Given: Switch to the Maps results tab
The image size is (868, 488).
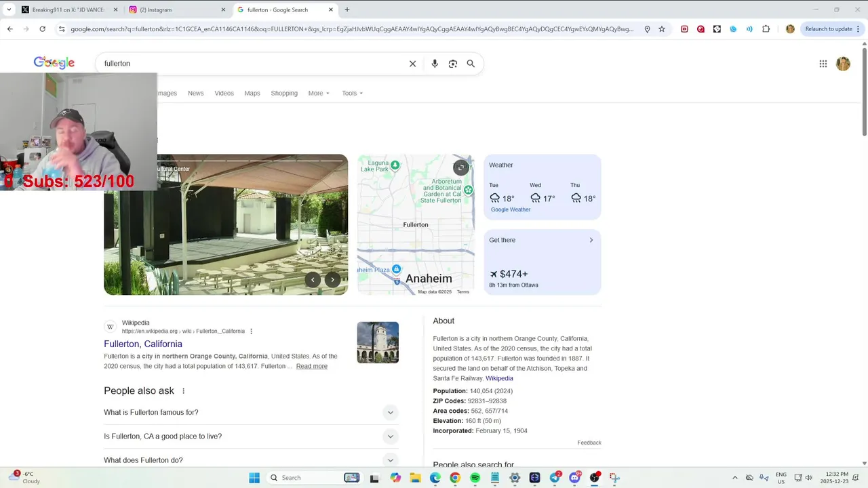Looking at the screenshot, I should click(252, 93).
